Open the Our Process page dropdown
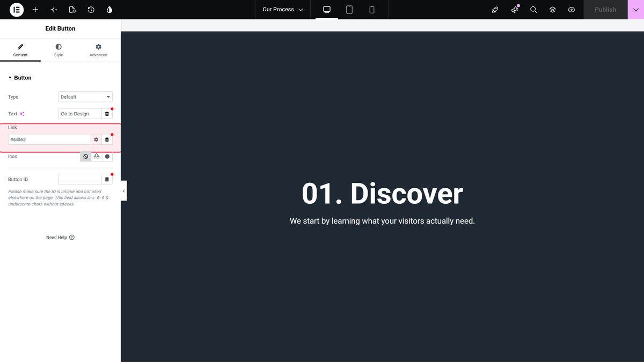Screen dimensions: 644x362 [x=283, y=10]
